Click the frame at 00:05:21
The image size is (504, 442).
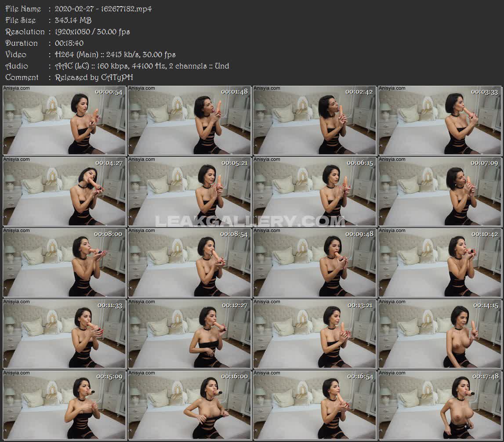coord(190,191)
